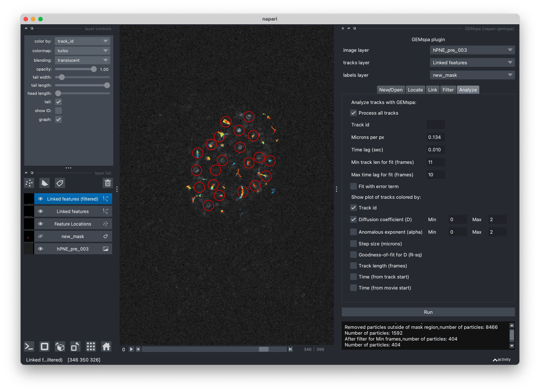540x392 pixels.
Task: Toggle the tail checkbox
Action: tap(58, 102)
